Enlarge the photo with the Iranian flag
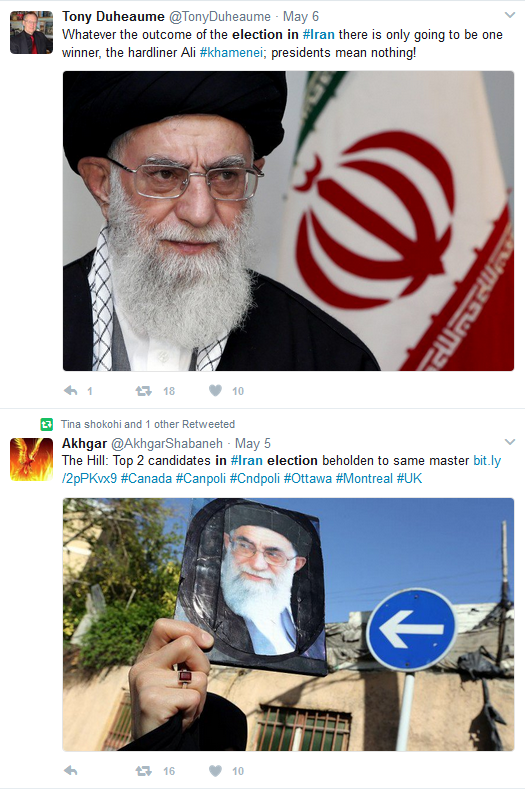Image resolution: width=525 pixels, height=793 pixels. (288, 221)
